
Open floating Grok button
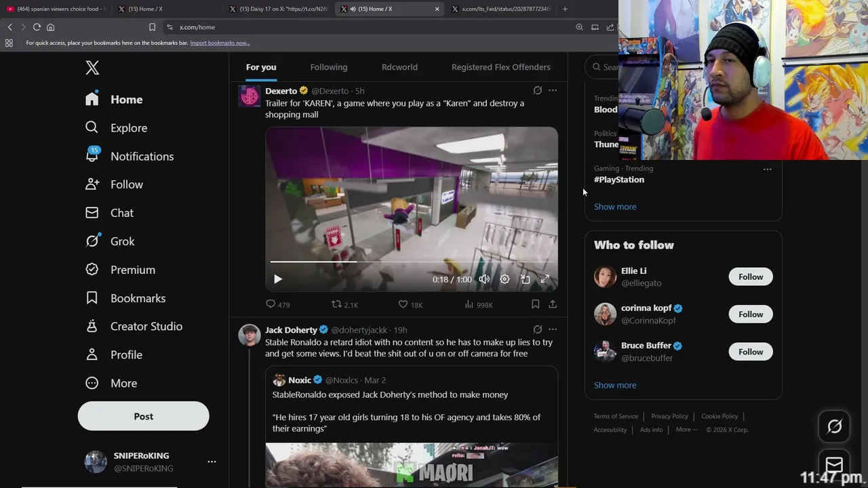point(834,426)
